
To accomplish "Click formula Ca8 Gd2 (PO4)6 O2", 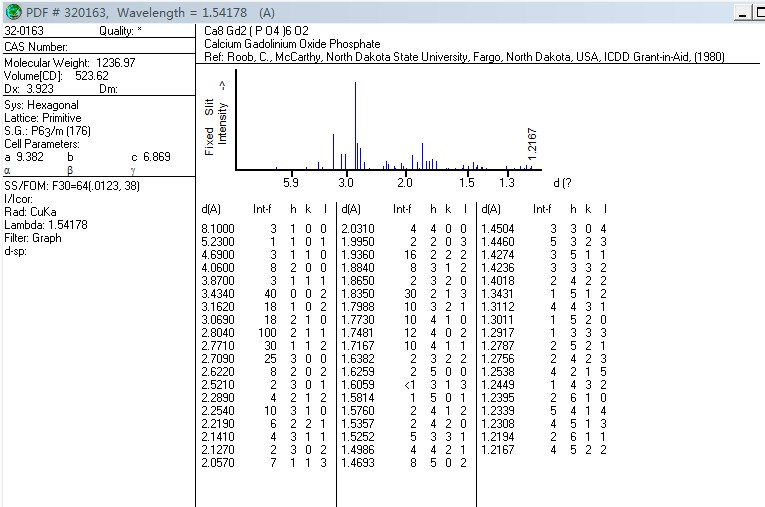I will click(256, 31).
